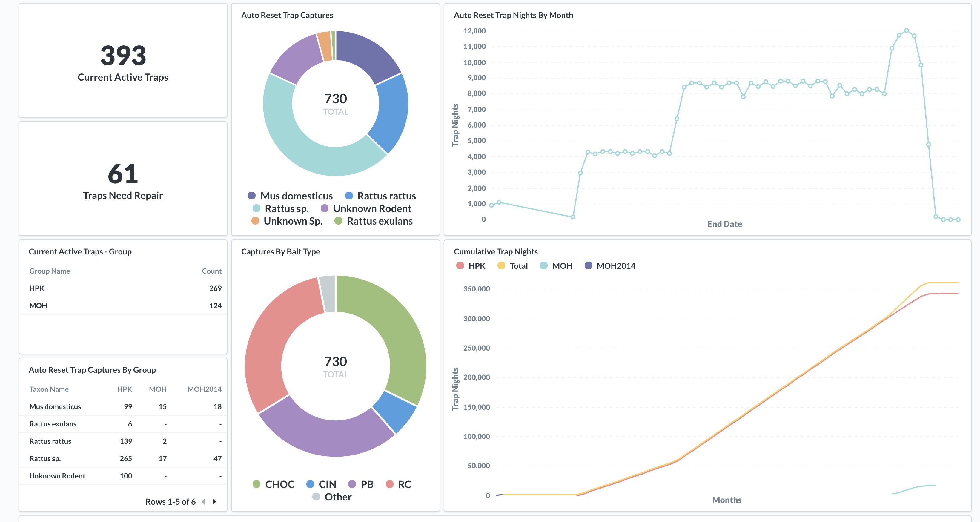
Task: Go to previous page of captures table
Action: [204, 501]
